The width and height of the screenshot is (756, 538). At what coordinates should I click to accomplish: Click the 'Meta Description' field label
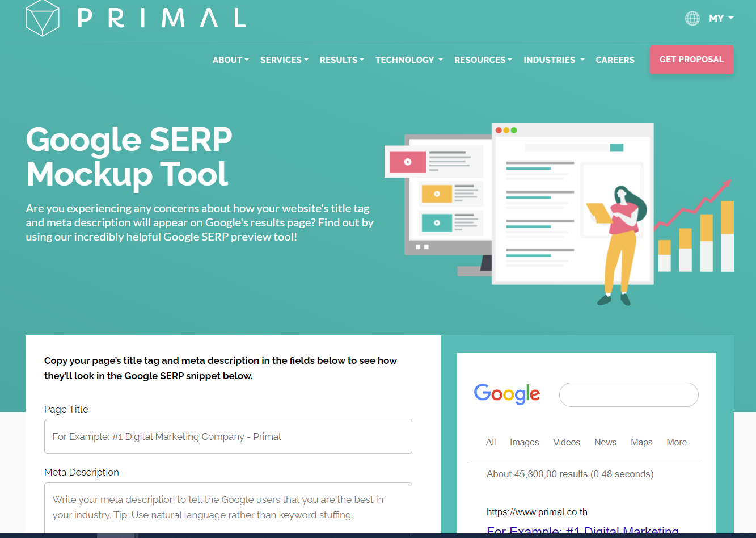[x=82, y=472]
